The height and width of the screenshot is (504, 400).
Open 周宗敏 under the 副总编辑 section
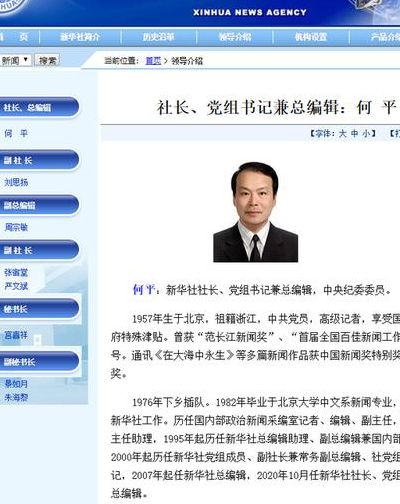pos(16,227)
